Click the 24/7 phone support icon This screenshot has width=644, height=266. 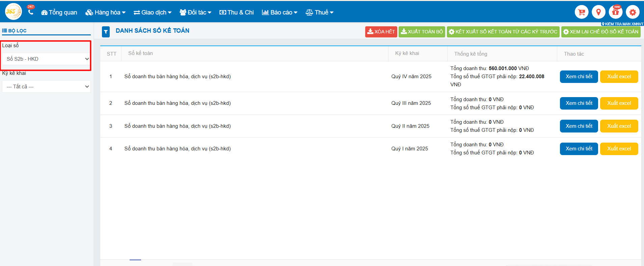(31, 12)
